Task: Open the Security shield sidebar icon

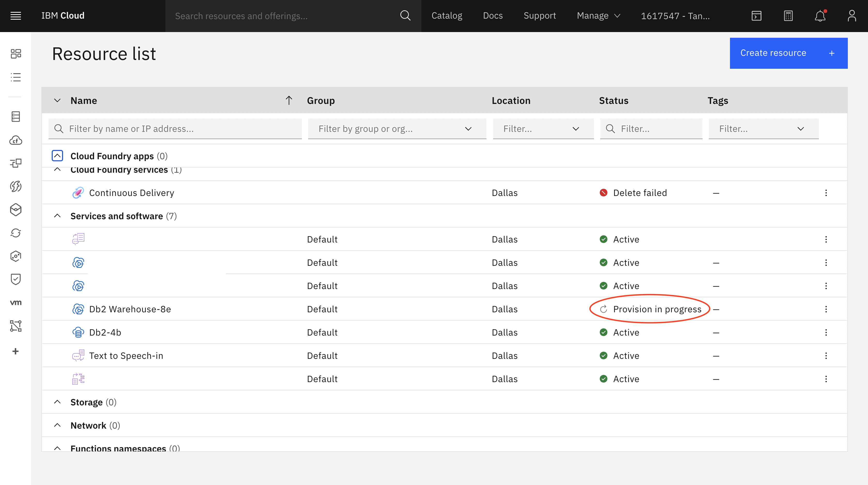Action: pyautogui.click(x=16, y=279)
